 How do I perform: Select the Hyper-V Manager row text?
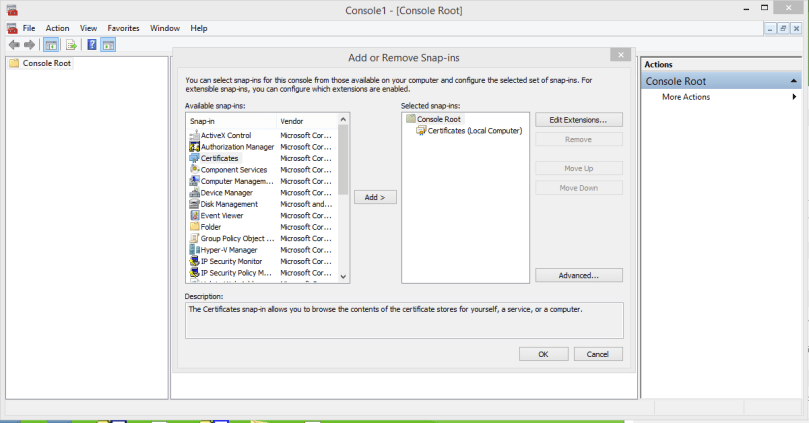[229, 250]
